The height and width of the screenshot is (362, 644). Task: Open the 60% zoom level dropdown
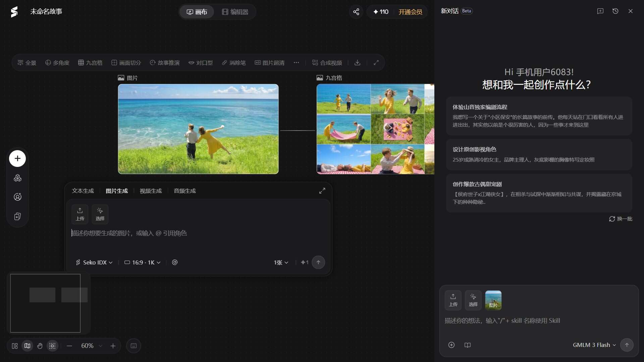pos(92,346)
